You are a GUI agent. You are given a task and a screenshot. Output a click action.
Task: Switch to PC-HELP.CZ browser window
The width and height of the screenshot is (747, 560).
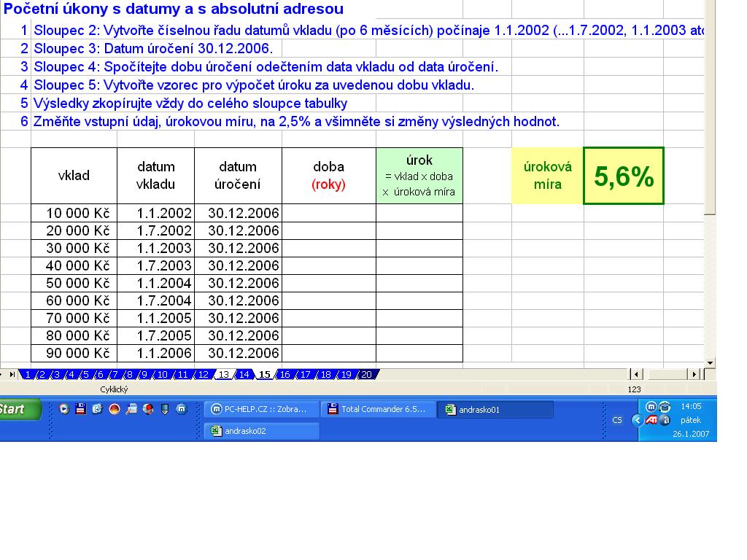(x=262, y=409)
